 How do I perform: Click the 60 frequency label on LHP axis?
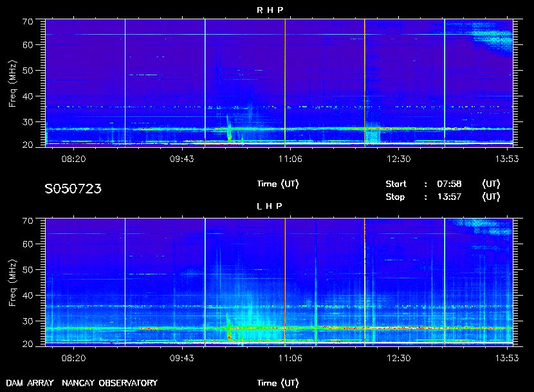[28, 244]
